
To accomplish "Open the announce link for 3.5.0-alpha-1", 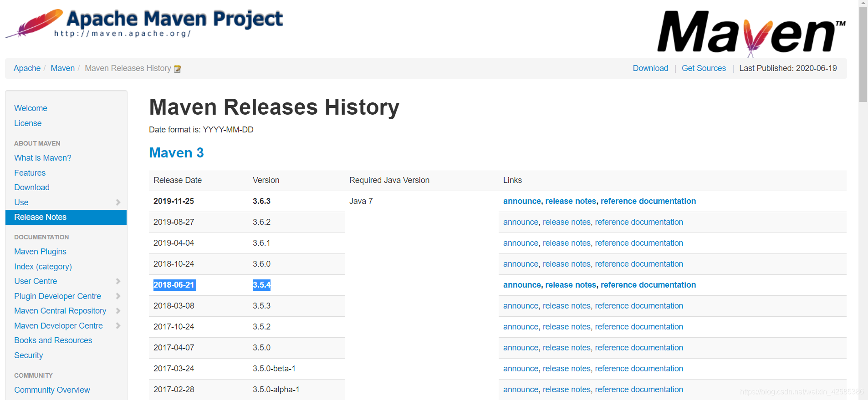I will coord(521,390).
